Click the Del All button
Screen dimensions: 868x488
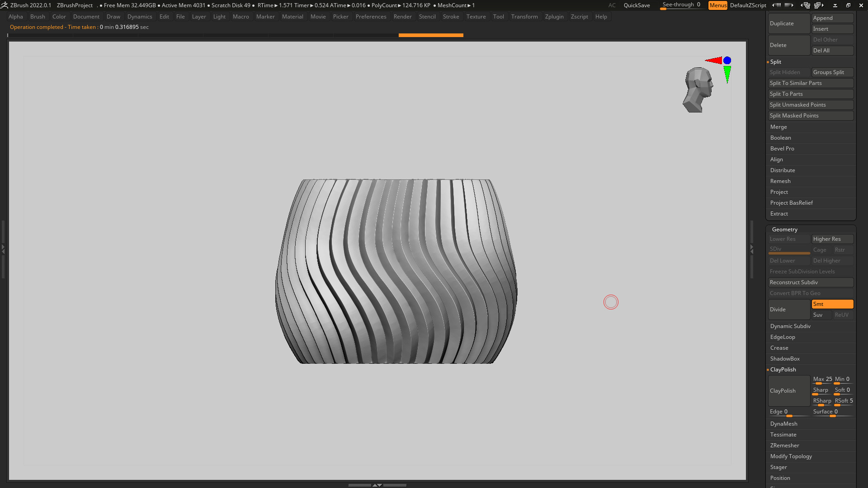pos(832,51)
